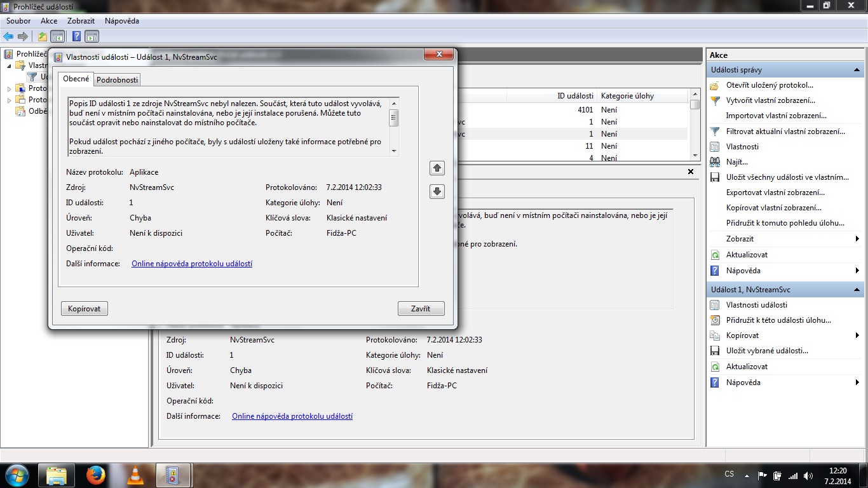Click the Event Viewer taskbar button
Viewport: 868px width, 488px height.
(x=173, y=475)
